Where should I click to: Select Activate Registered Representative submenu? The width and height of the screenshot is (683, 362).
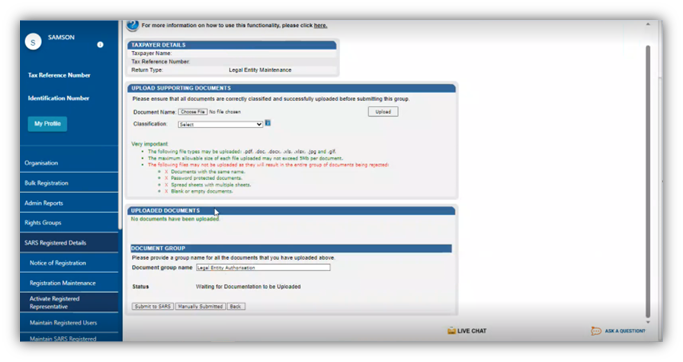(69, 302)
